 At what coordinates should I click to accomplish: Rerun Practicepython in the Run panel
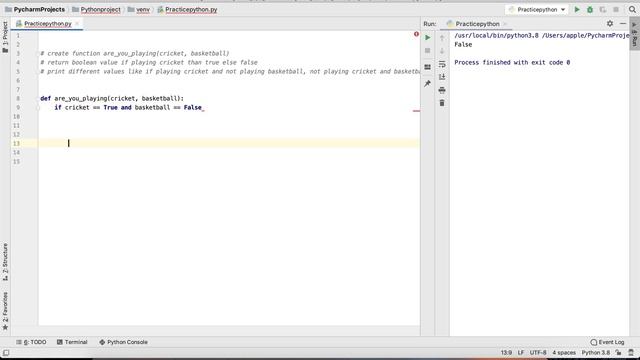pos(427,38)
